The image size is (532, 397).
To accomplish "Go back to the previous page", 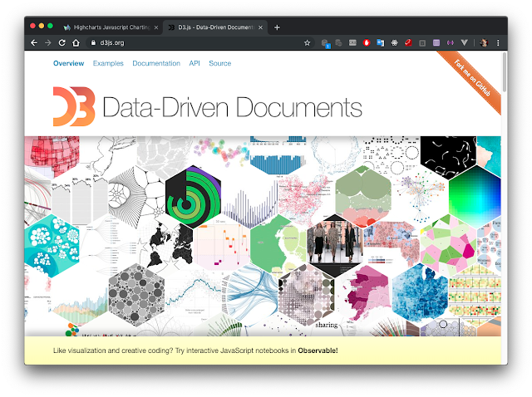I will pyautogui.click(x=34, y=42).
